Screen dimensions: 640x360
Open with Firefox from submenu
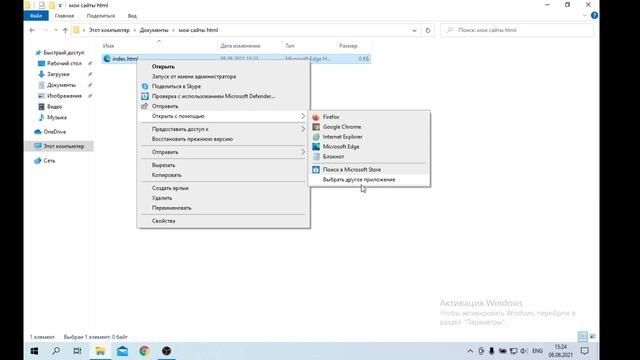click(369, 117)
